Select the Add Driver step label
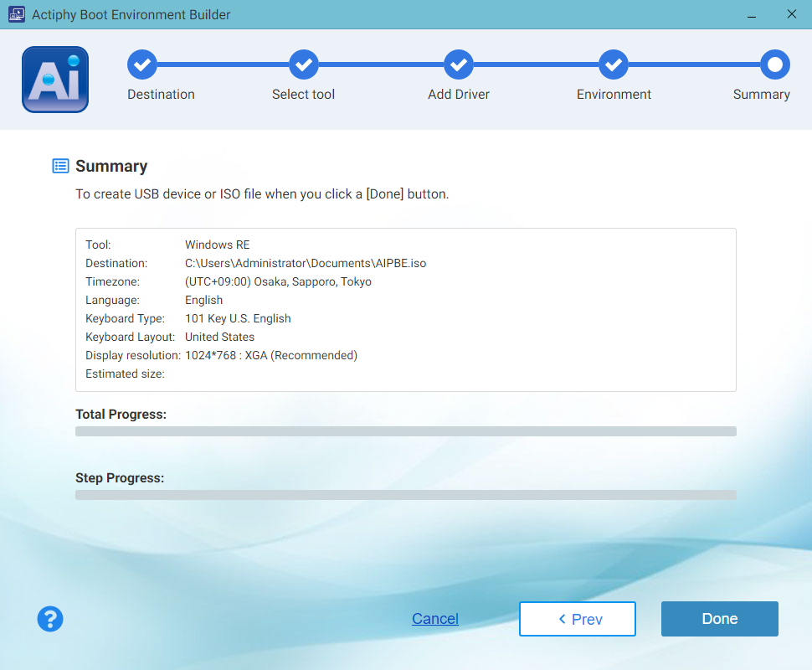The image size is (812, 670). tap(458, 95)
